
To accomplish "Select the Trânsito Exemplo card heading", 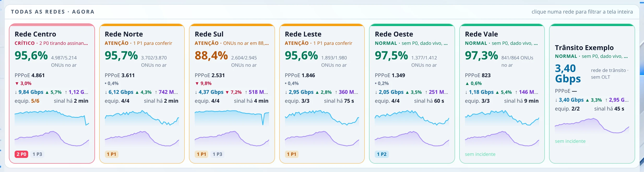I will (584, 48).
